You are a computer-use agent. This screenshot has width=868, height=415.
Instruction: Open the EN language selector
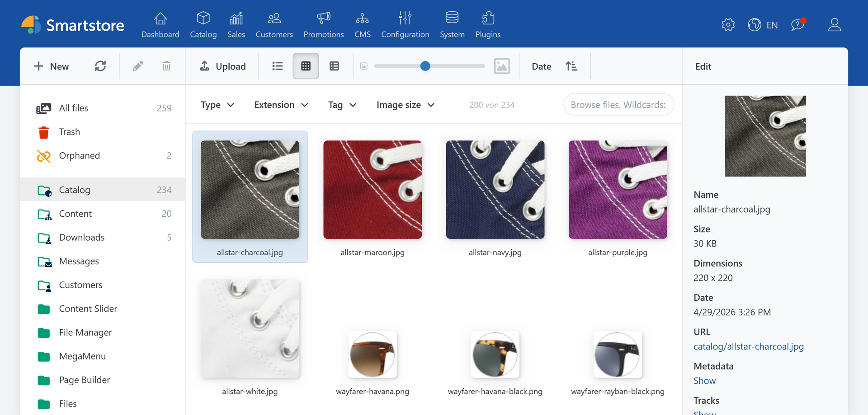[x=763, y=25]
